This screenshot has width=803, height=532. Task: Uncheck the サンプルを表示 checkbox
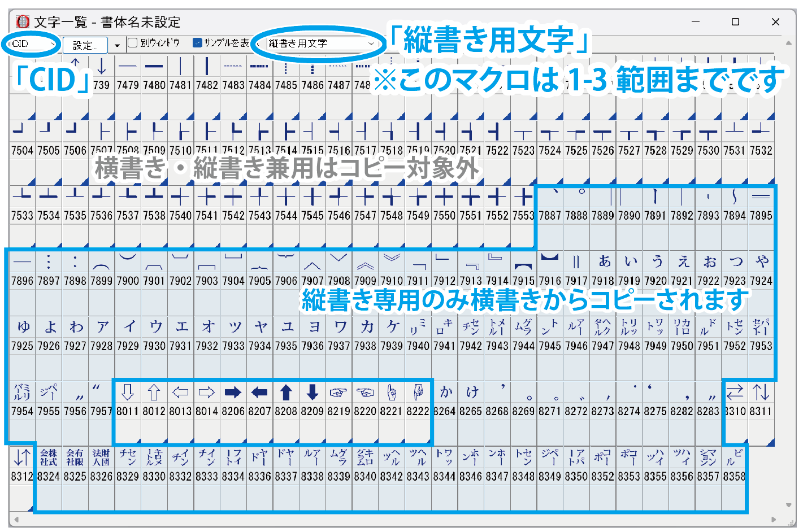197,43
